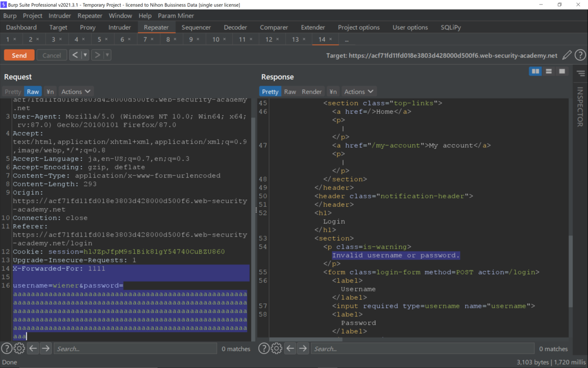Switch to top-bottom split layout icon
Screen dimensions: 588x368
[x=549, y=72]
